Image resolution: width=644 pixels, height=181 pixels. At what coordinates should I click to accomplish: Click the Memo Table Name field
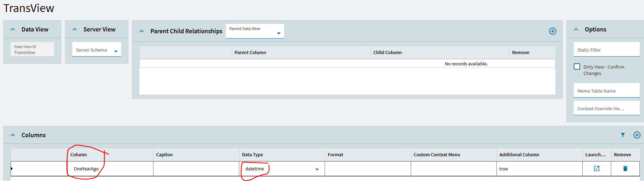coord(607,90)
